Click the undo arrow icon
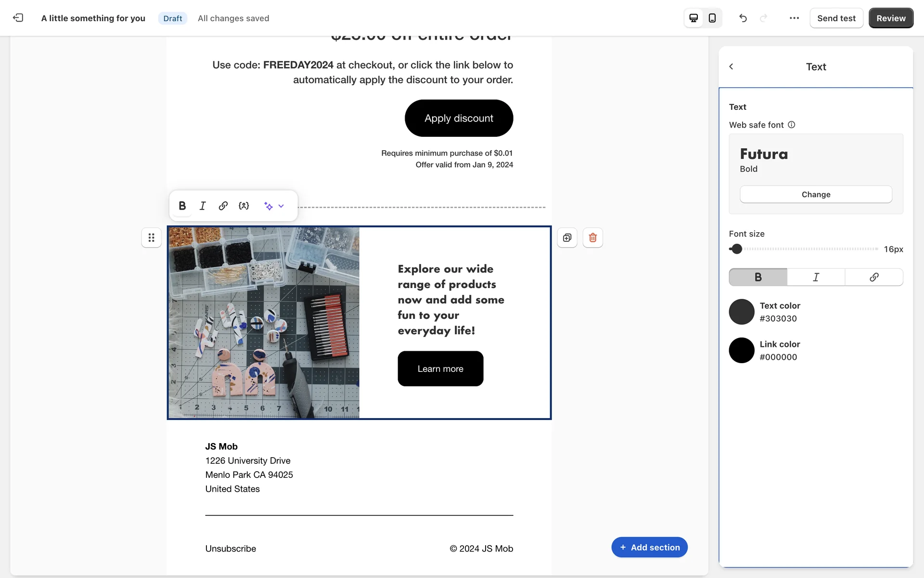This screenshot has height=578, width=924. pos(743,18)
